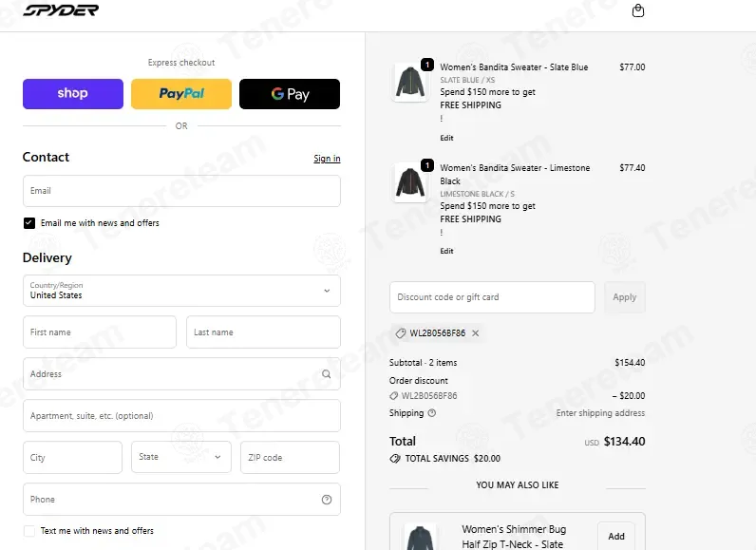Click the YOU MAY ALSO LIKE heading
Viewport: 756px width, 550px height.
click(x=518, y=484)
